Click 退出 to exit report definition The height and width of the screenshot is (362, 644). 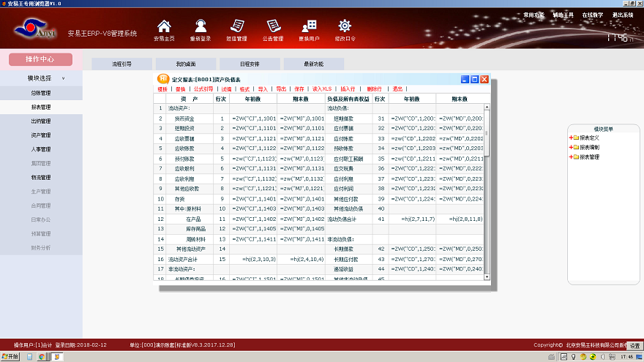pos(397,89)
